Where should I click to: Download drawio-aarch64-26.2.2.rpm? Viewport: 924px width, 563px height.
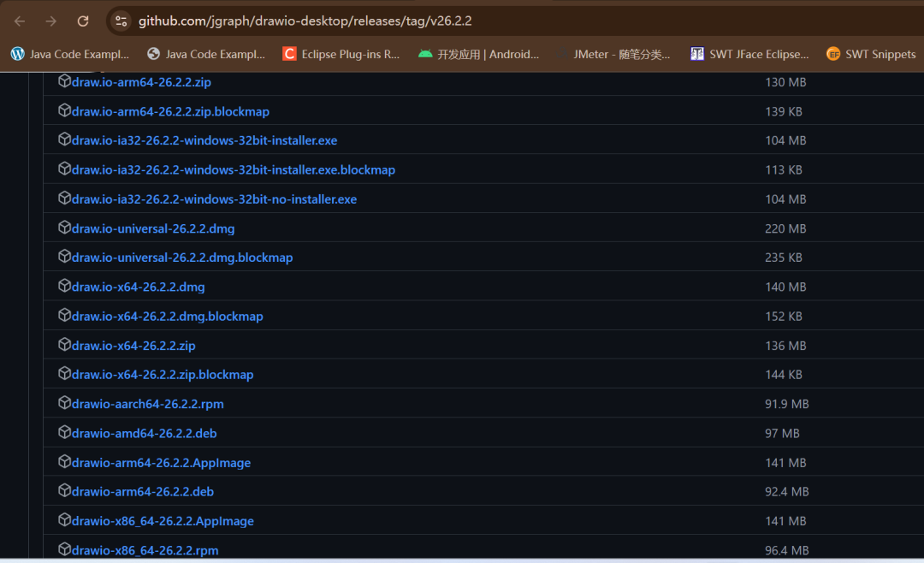[147, 404]
